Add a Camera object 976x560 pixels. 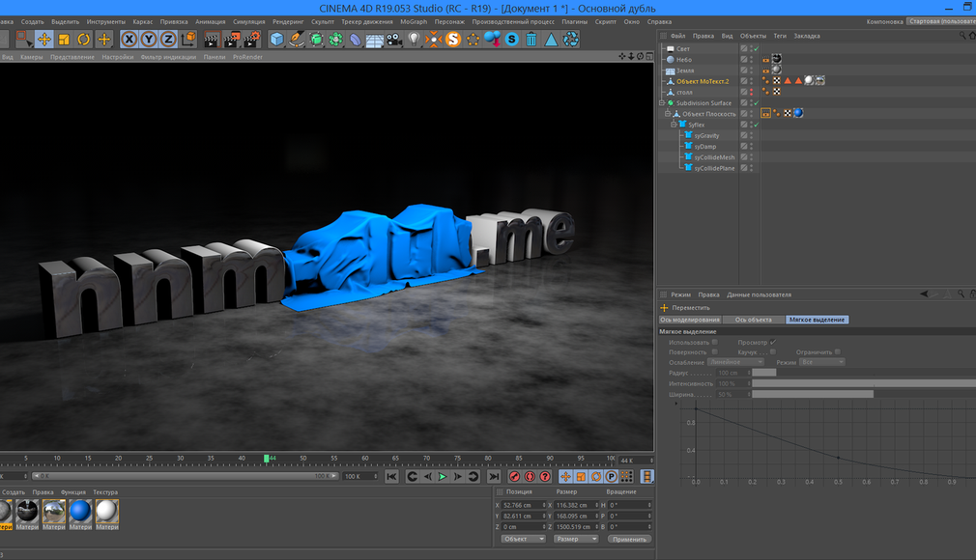pos(394,40)
